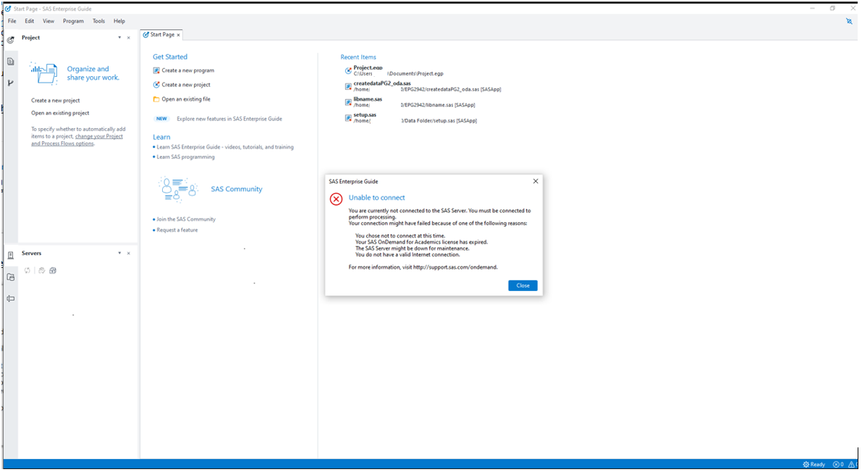Open the Program menu
The width and height of the screenshot is (862, 470).
(73, 21)
